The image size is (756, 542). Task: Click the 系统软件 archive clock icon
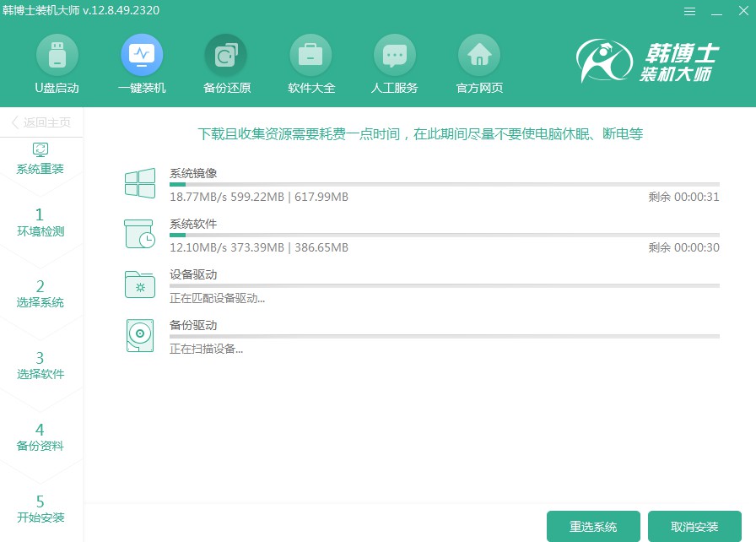coord(140,235)
